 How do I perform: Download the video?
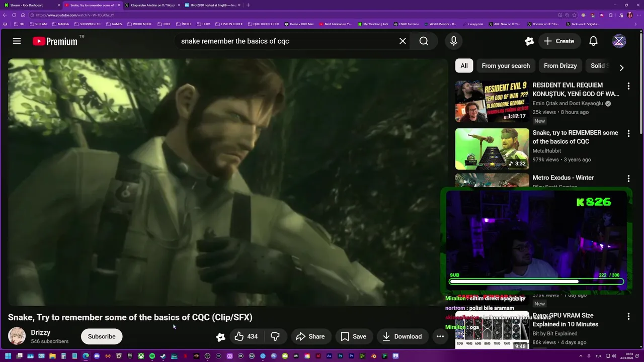click(x=402, y=336)
